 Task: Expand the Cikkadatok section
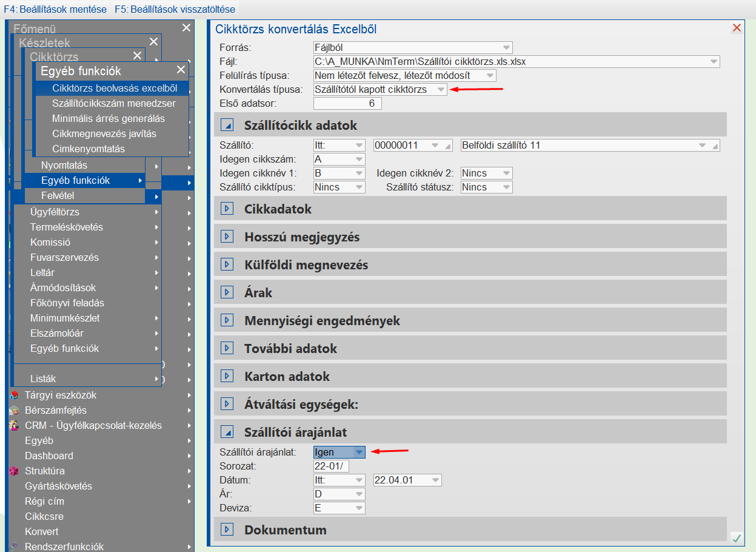(227, 209)
